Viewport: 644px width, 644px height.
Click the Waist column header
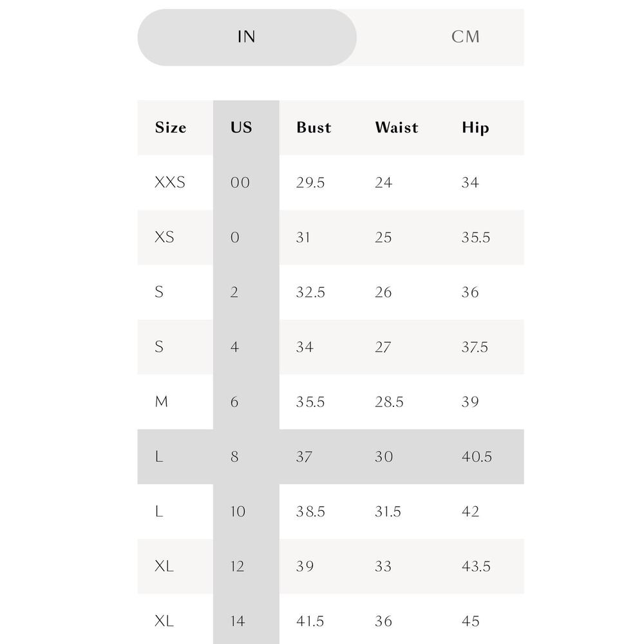point(397,128)
